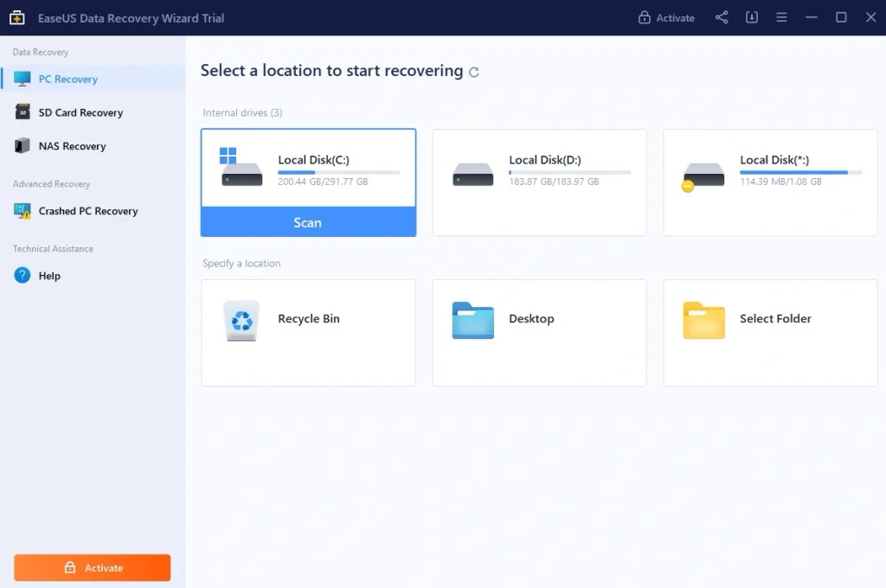The image size is (886, 588).
Task: Click the Crashed PC Recovery icon
Action: (x=22, y=211)
